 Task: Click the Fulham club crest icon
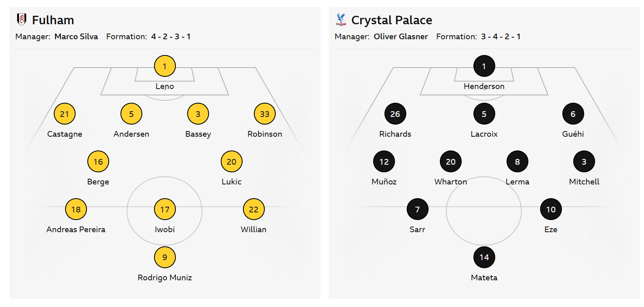click(x=22, y=19)
